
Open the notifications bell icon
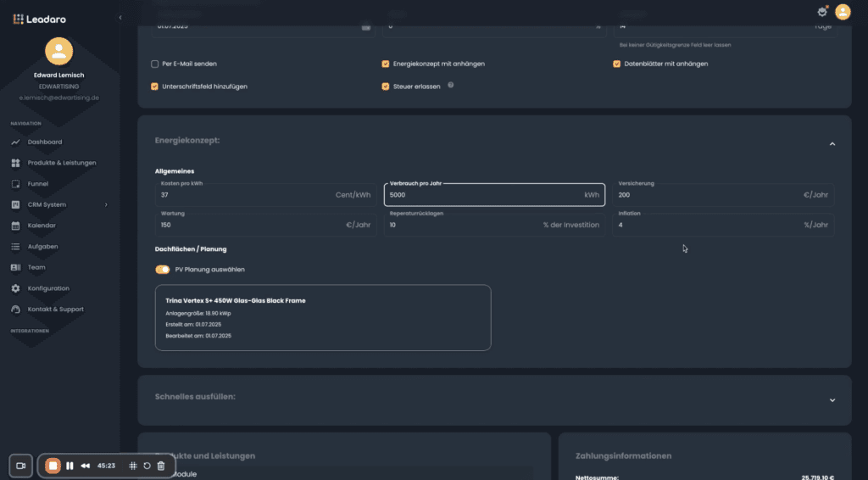[822, 12]
